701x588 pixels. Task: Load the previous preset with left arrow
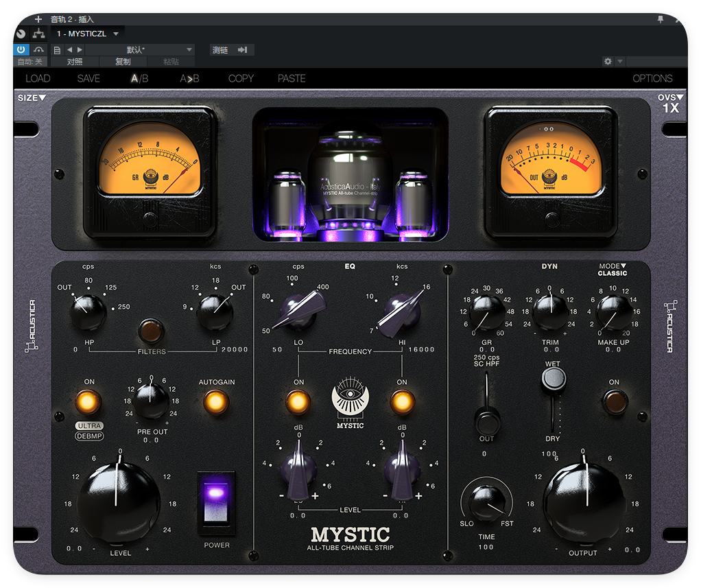pos(69,49)
